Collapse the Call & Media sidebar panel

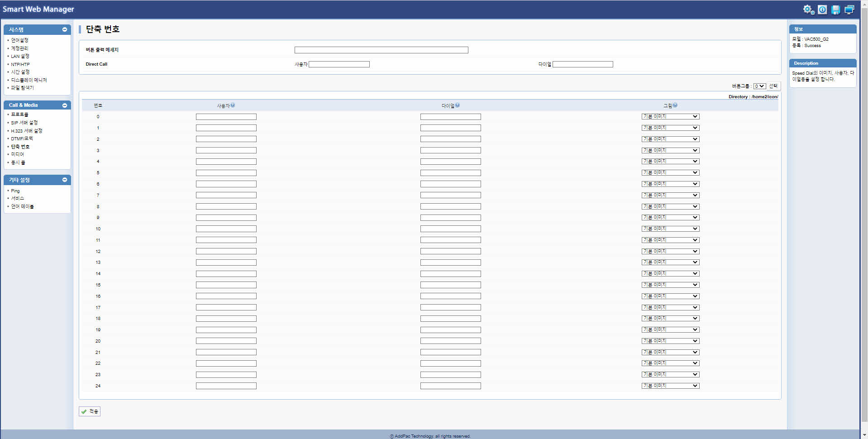point(65,105)
